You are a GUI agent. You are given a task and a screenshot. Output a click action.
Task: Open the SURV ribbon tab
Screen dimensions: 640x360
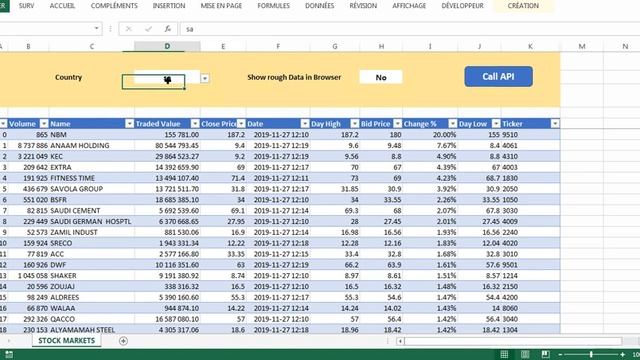(x=27, y=6)
